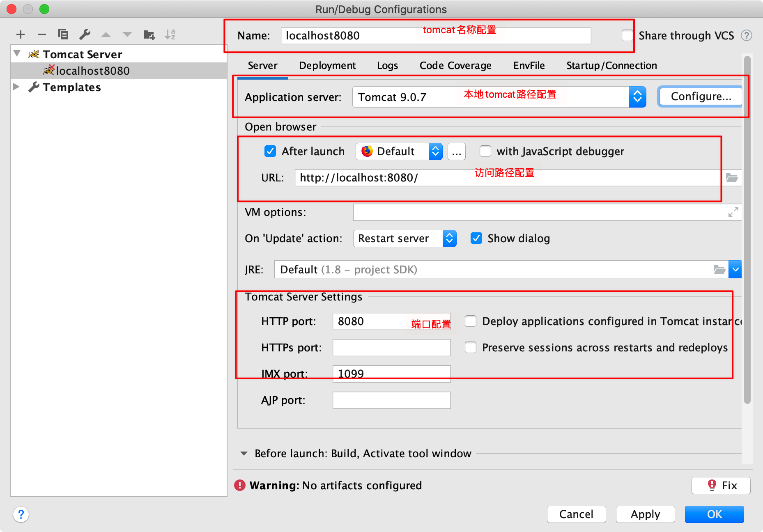Screen dimensions: 763x532
Task: Uncheck the After launch checkbox
Action: pyautogui.click(x=270, y=151)
